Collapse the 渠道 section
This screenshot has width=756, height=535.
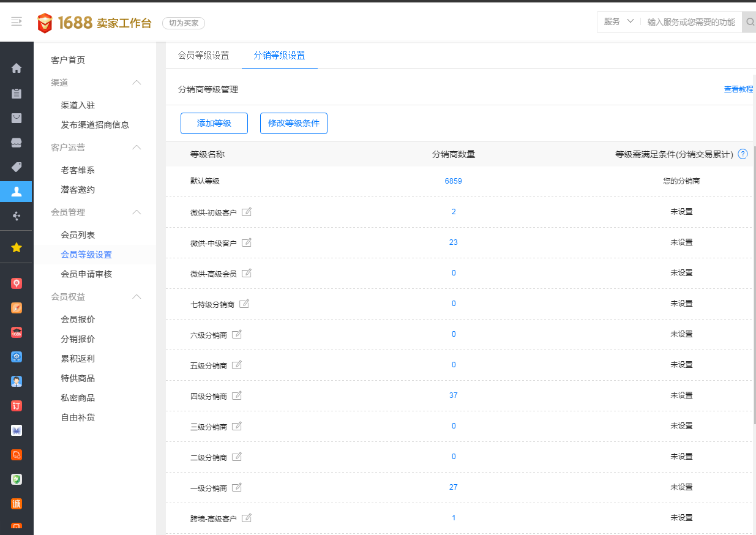137,83
